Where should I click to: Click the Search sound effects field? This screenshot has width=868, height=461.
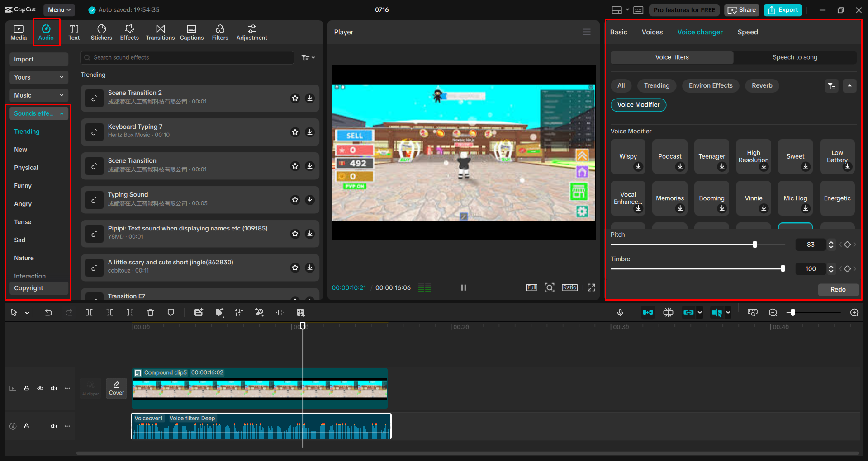point(187,57)
